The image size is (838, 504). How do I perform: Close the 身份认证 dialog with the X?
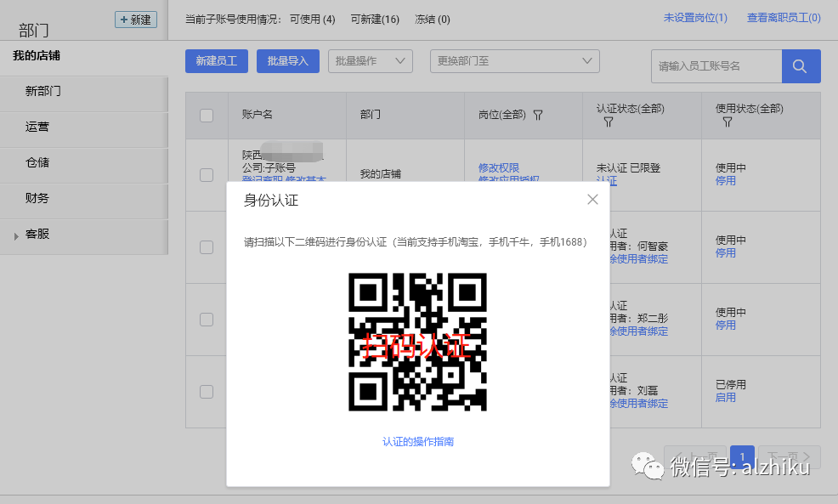point(592,200)
